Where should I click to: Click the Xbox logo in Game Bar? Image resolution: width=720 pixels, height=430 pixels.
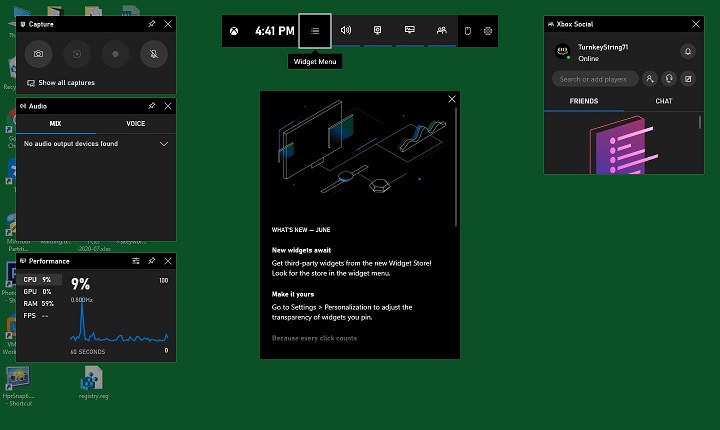(x=234, y=31)
